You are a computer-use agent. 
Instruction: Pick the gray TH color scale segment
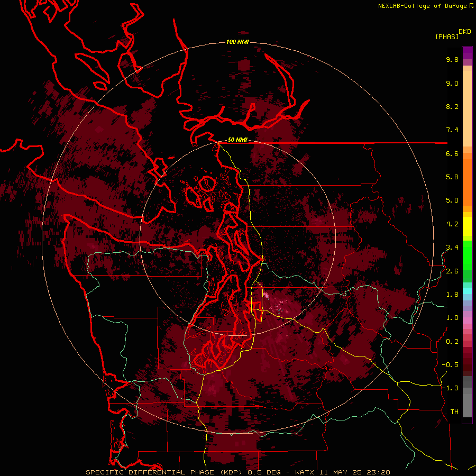tap(467, 406)
